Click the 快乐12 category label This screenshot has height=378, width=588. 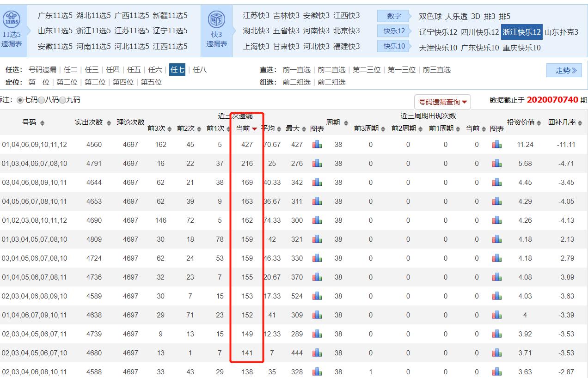[x=394, y=31]
